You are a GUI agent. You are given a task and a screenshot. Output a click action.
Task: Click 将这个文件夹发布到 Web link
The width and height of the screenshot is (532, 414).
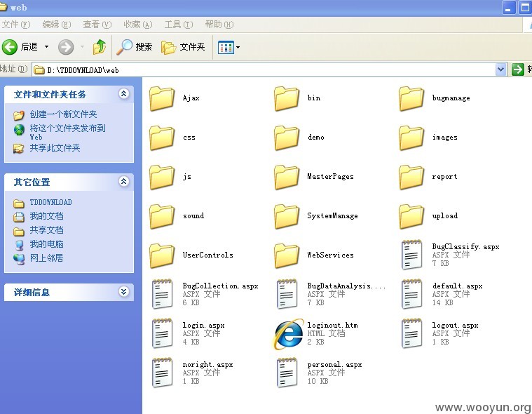click(67, 132)
